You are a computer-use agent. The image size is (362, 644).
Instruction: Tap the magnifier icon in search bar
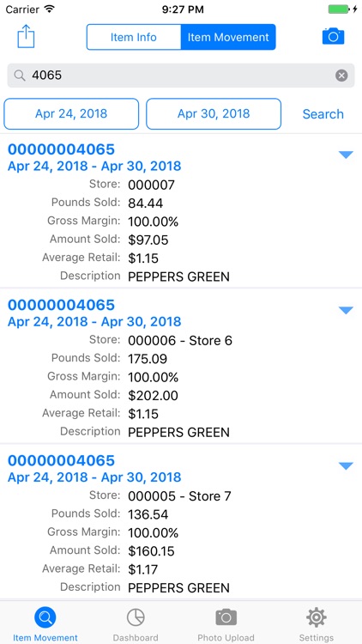point(19,76)
